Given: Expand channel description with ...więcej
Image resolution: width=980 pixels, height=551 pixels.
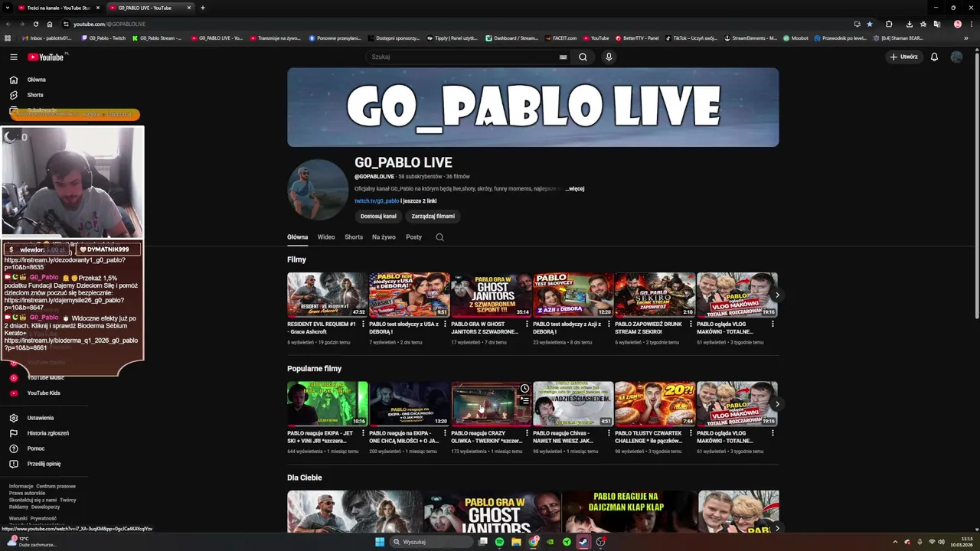Looking at the screenshot, I should pyautogui.click(x=575, y=188).
